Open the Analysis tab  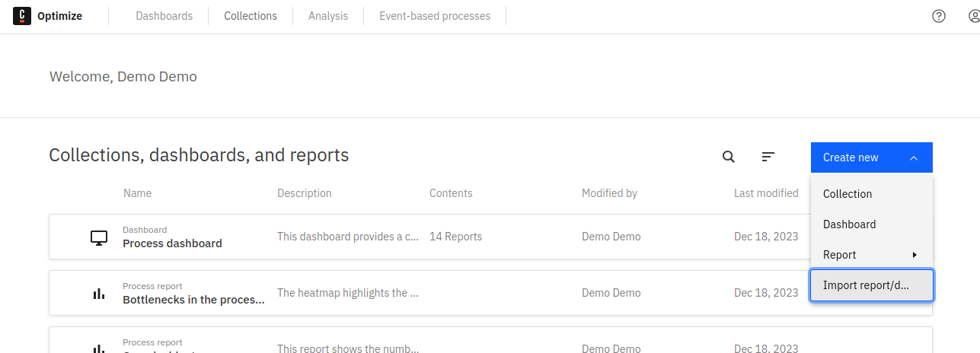[328, 16]
